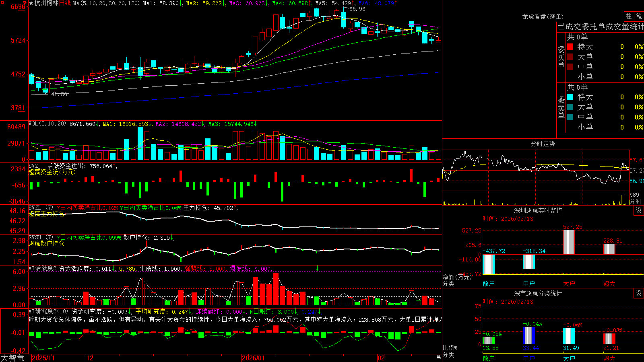Image resolution: width=644 pixels, height=362 pixels.
Task: Click the 深圳超赢实时监控 panel title
Action: coord(538,210)
